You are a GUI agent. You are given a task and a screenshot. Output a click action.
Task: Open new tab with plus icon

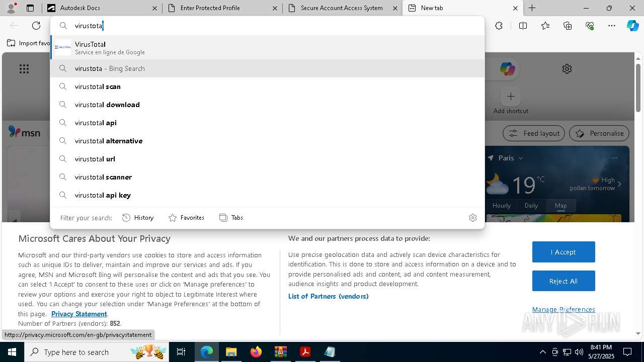(x=532, y=8)
